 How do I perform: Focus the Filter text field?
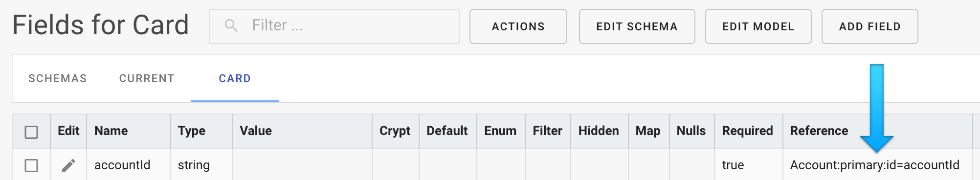(x=334, y=26)
